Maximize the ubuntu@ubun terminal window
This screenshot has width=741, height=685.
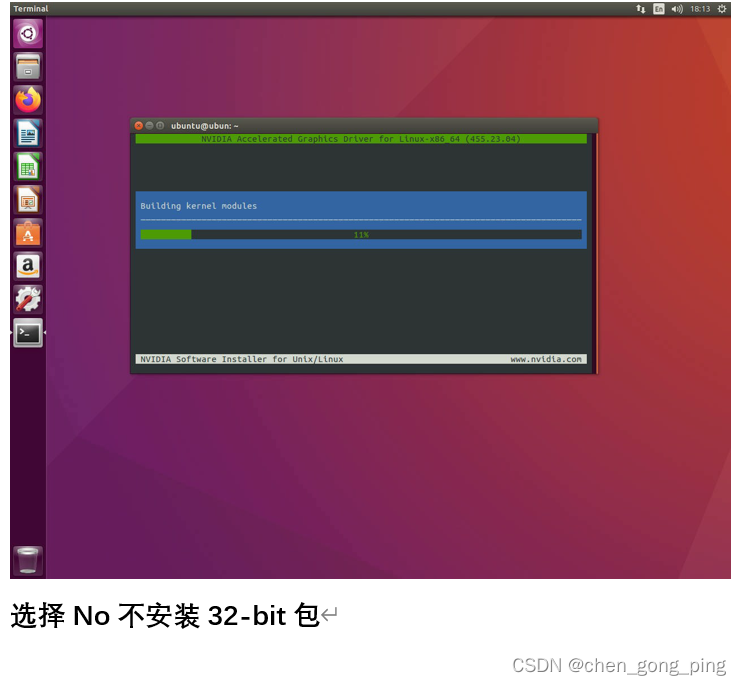tap(160, 126)
